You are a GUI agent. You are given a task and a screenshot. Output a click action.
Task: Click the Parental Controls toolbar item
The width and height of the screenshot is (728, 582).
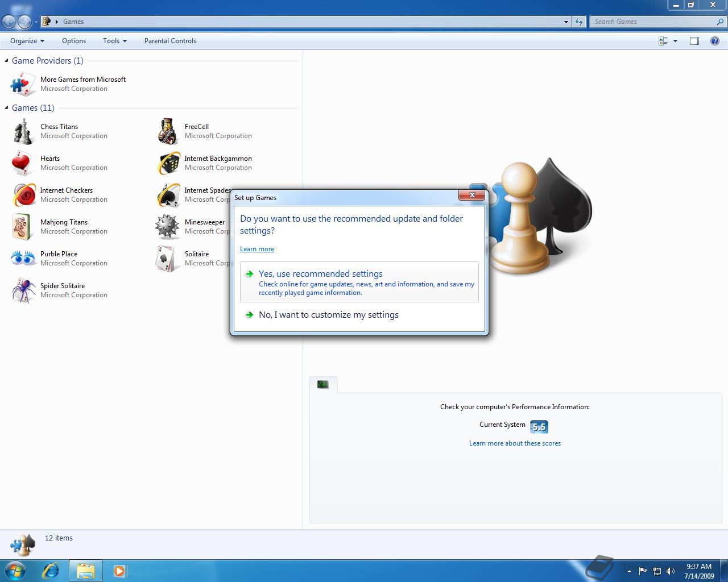coord(170,41)
